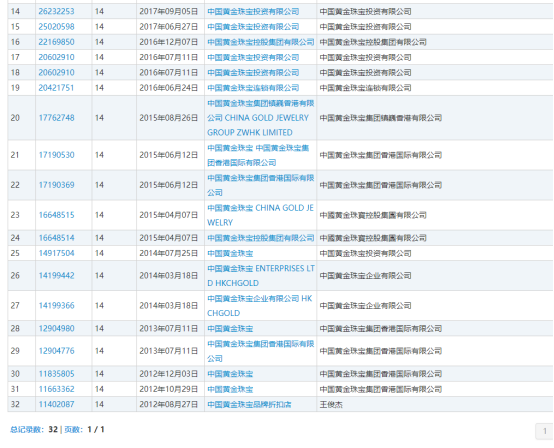The height and width of the screenshot is (448, 554).
Task: Open registration number 11402087
Action: click(56, 404)
